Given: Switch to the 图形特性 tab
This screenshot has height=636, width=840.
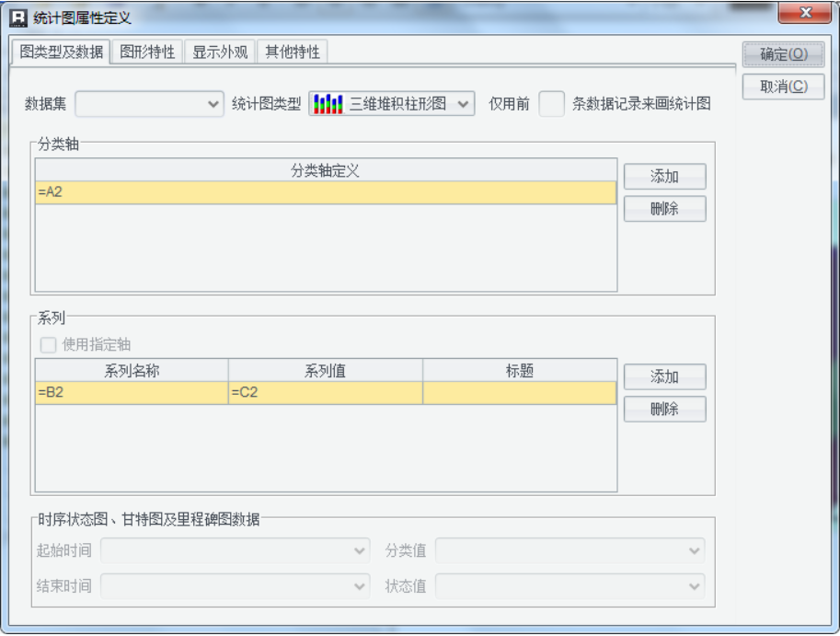Looking at the screenshot, I should pyautogui.click(x=147, y=52).
